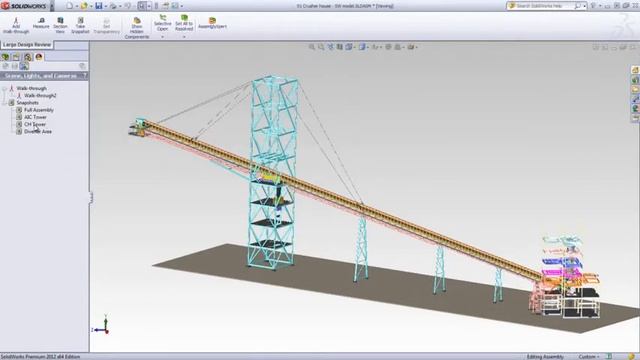Screen dimensions: 640x360
Task: Click the Editing Assembly status text
Action: point(545,357)
